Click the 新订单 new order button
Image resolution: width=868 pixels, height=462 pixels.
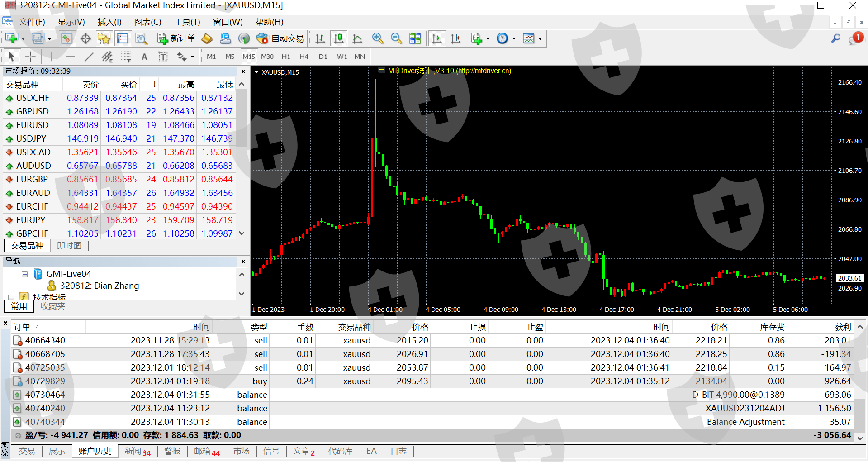pos(176,39)
